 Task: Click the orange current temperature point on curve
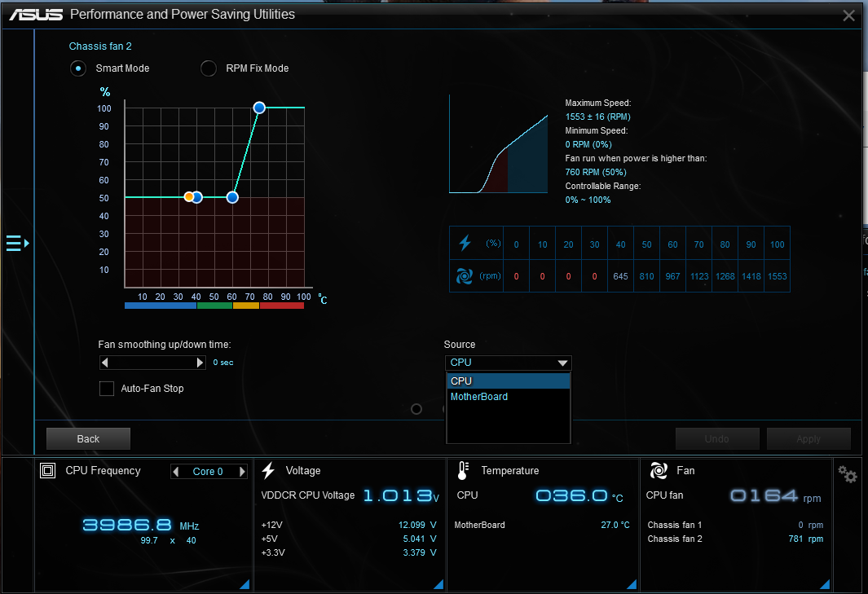point(189,196)
